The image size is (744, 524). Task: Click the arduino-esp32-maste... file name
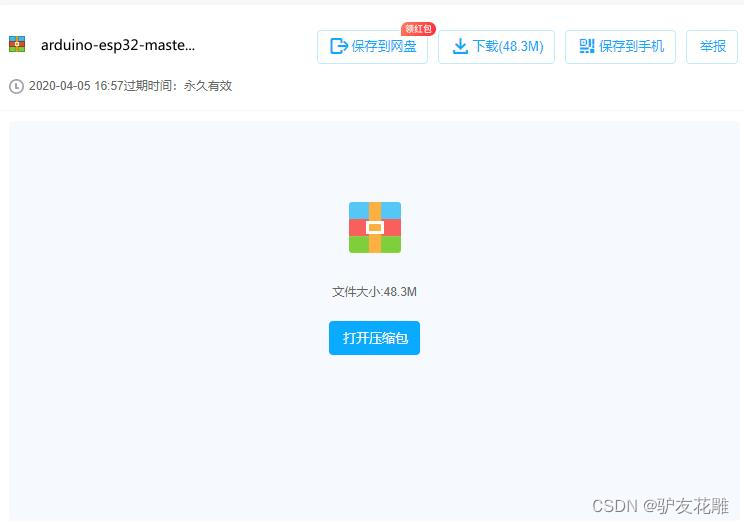[x=118, y=45]
